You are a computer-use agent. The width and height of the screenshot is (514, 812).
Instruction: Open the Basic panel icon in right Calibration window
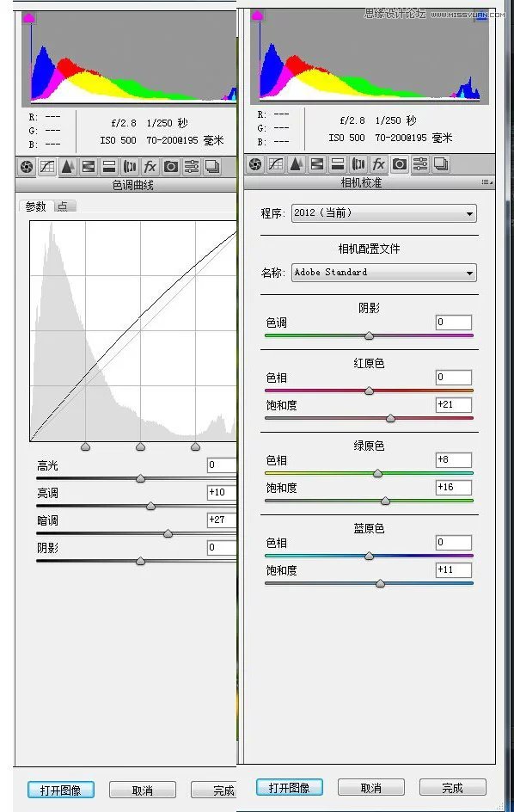pyautogui.click(x=255, y=164)
